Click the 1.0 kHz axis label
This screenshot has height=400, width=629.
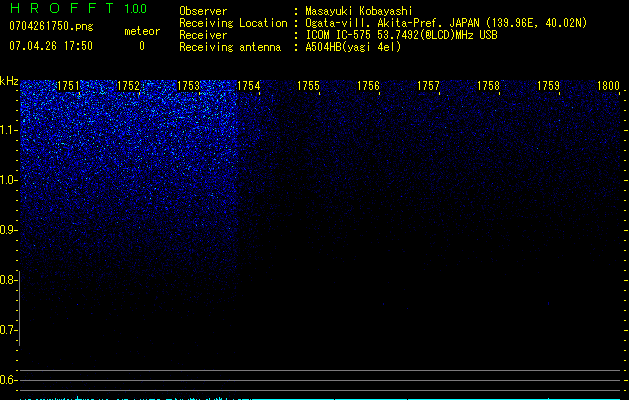(x=9, y=180)
